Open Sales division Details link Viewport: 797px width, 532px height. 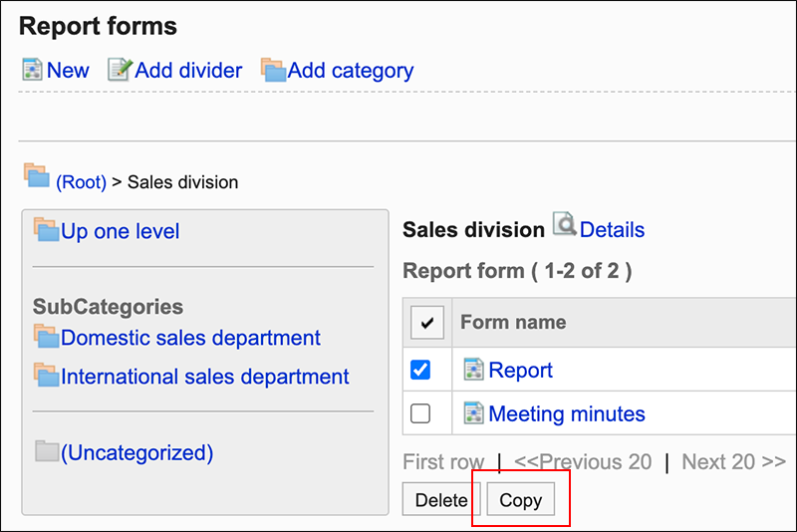(612, 230)
